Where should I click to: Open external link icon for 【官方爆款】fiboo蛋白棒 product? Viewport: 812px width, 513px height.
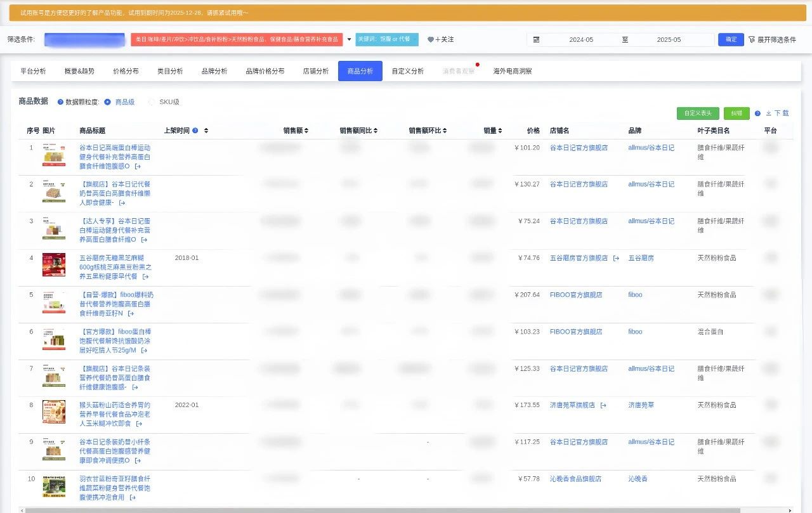point(144,350)
